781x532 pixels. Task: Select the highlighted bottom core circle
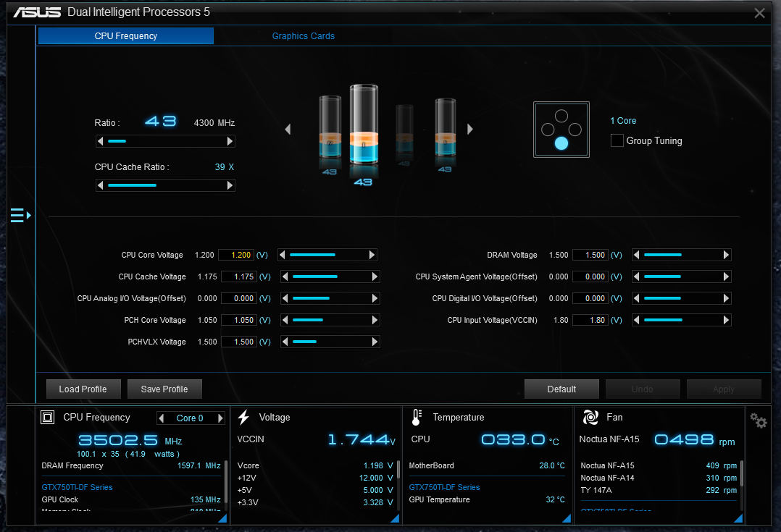tap(561, 143)
